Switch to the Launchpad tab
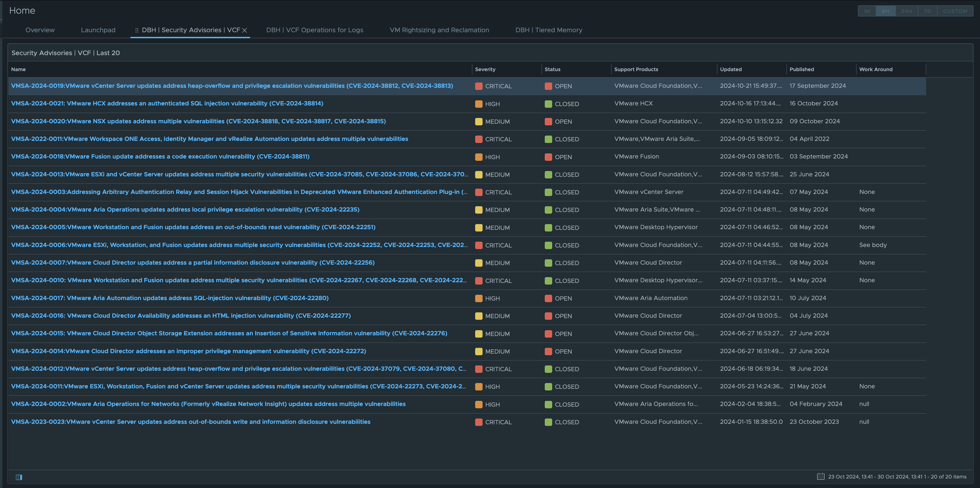 (98, 30)
